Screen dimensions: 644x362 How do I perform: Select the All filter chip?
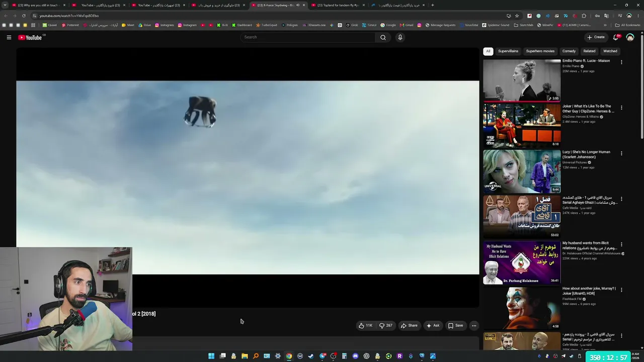488,51
